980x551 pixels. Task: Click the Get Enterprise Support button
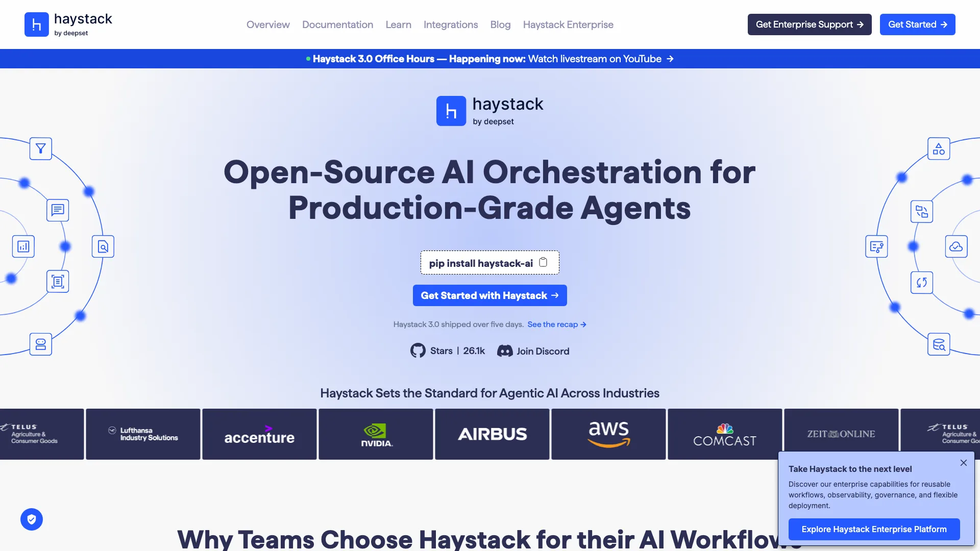(x=810, y=24)
